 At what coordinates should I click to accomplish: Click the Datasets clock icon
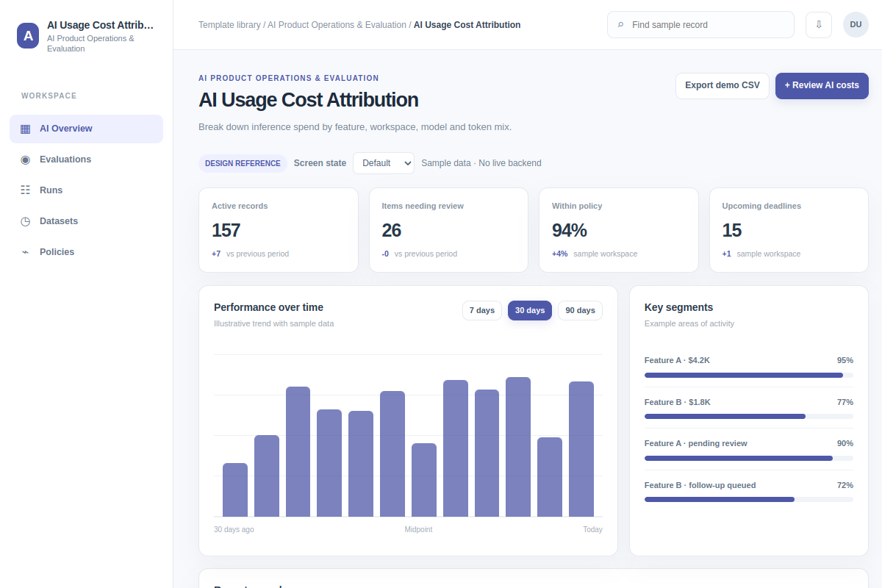click(25, 221)
